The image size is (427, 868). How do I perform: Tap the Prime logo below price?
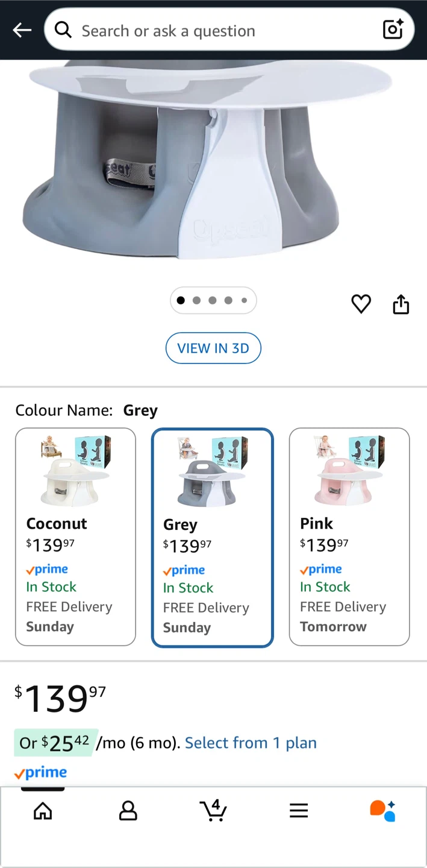[40, 773]
